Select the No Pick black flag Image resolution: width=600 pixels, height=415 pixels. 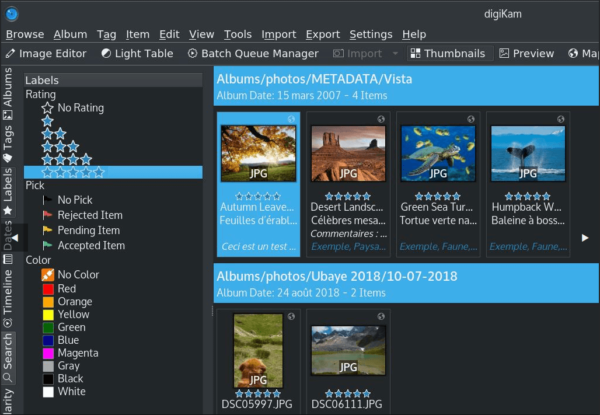pos(47,200)
